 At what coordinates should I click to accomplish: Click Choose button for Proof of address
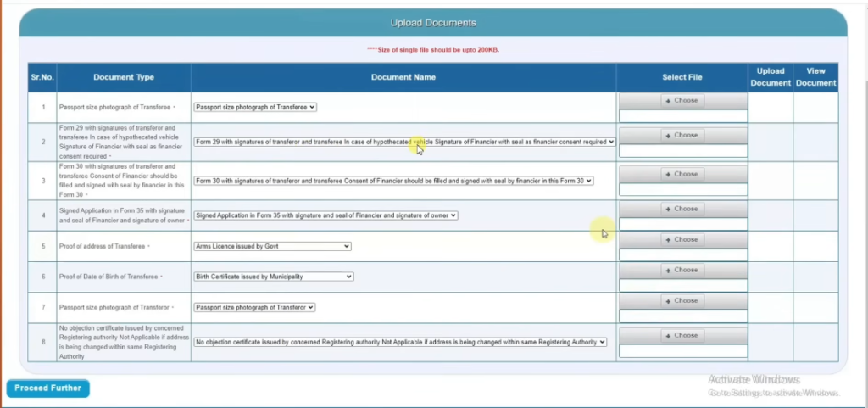pos(682,240)
